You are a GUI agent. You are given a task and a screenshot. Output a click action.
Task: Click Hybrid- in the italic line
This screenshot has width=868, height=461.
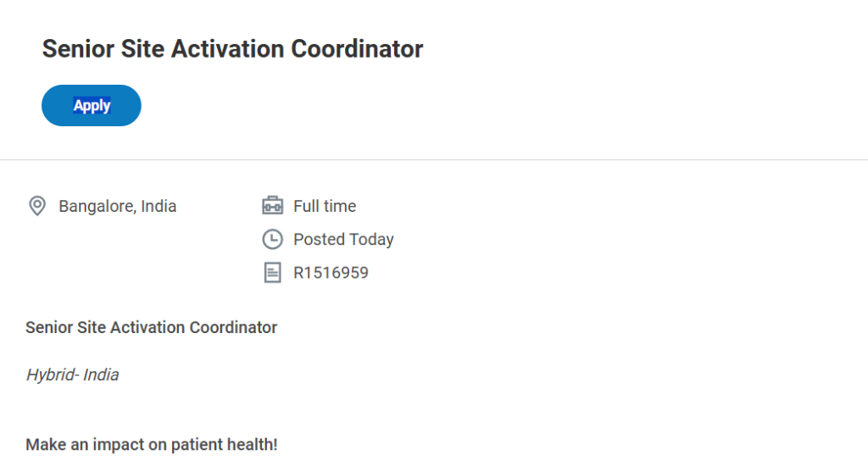pyautogui.click(x=53, y=375)
